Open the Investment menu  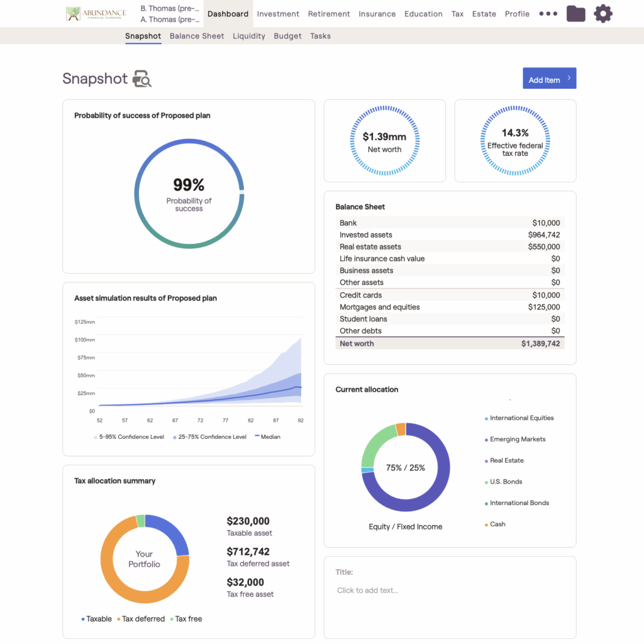[x=278, y=14]
